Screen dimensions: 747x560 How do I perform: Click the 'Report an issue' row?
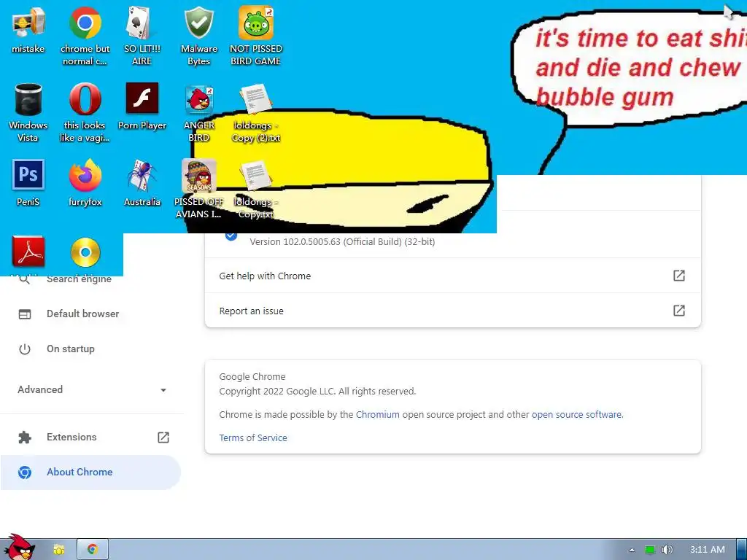(x=452, y=311)
